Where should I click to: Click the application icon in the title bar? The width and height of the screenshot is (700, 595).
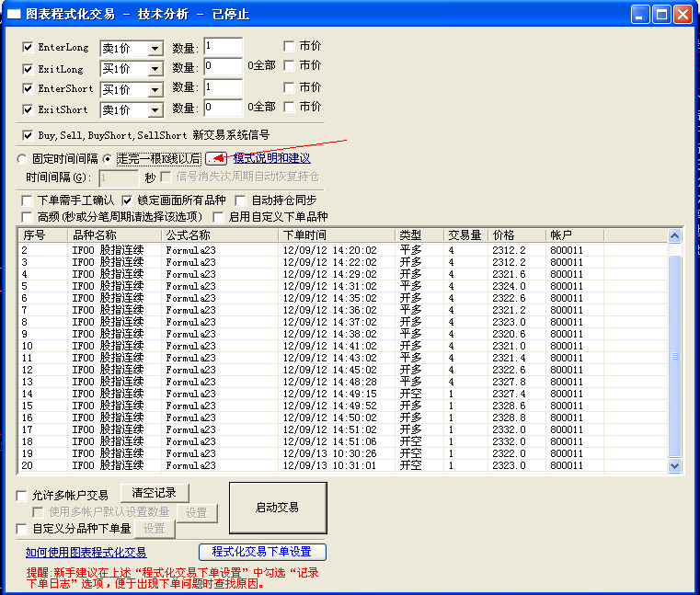[14, 15]
